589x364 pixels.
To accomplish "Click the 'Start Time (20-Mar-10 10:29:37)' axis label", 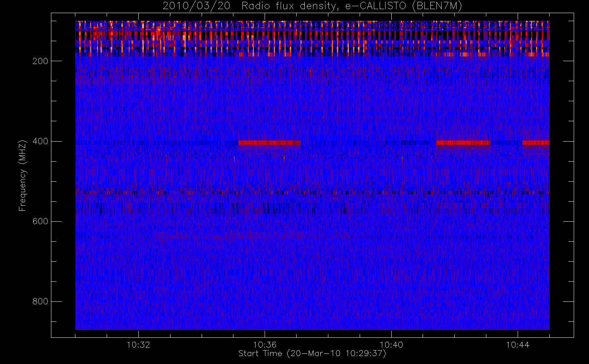I will pos(312,353).
